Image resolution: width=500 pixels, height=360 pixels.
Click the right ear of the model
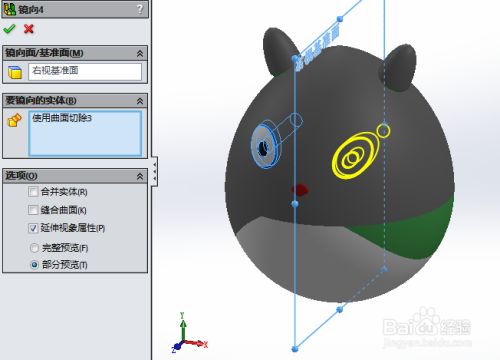(398, 68)
